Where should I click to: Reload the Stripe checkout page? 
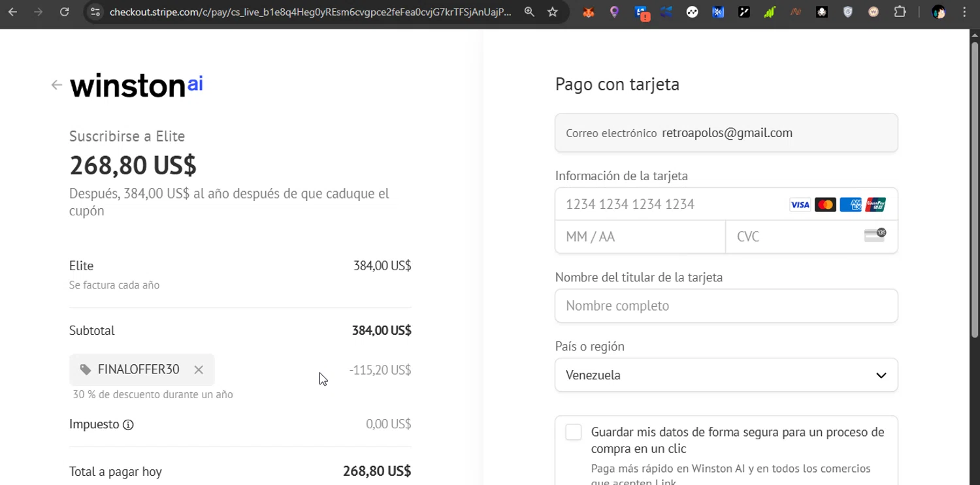pyautogui.click(x=64, y=12)
